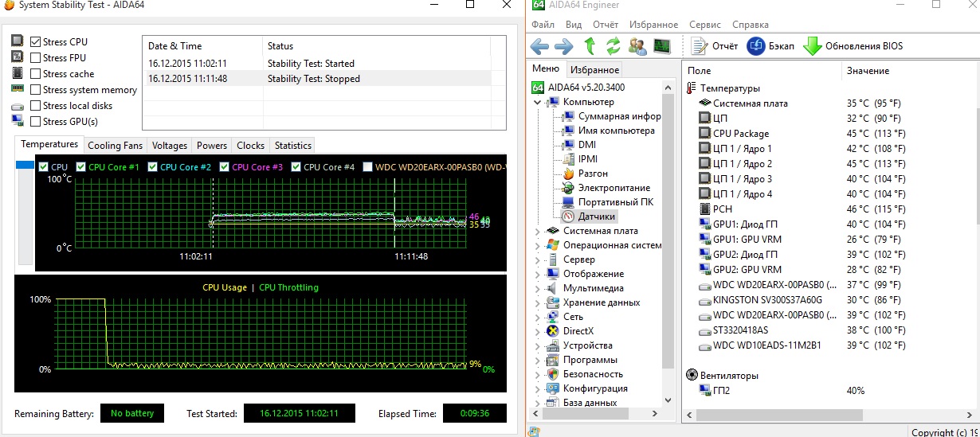This screenshot has height=437, width=980.
Task: Click the Программы tree item
Action: (x=582, y=360)
